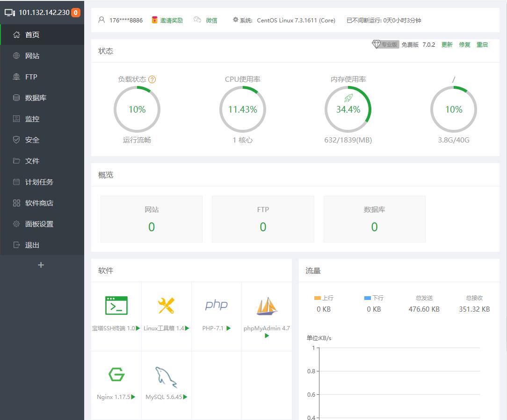The image size is (507, 420).
Task: Click the 监控 monitor icon in sidebar
Action: [x=16, y=119]
